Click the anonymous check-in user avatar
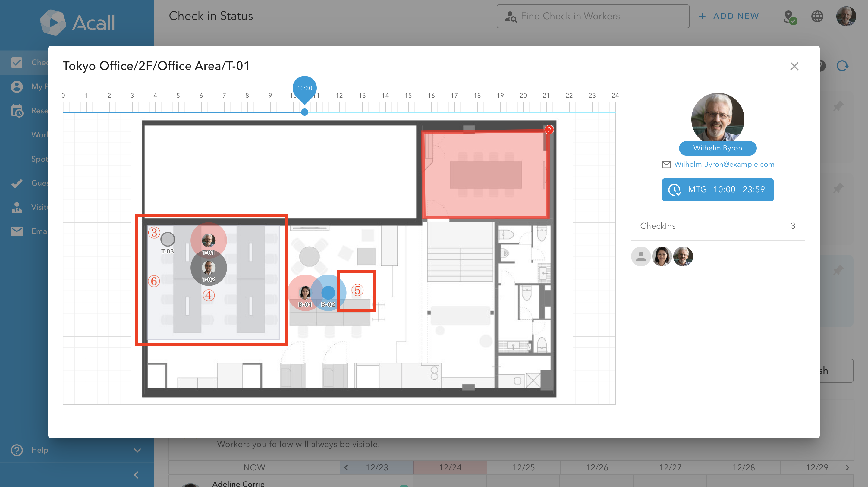The width and height of the screenshot is (868, 487). pos(640,256)
